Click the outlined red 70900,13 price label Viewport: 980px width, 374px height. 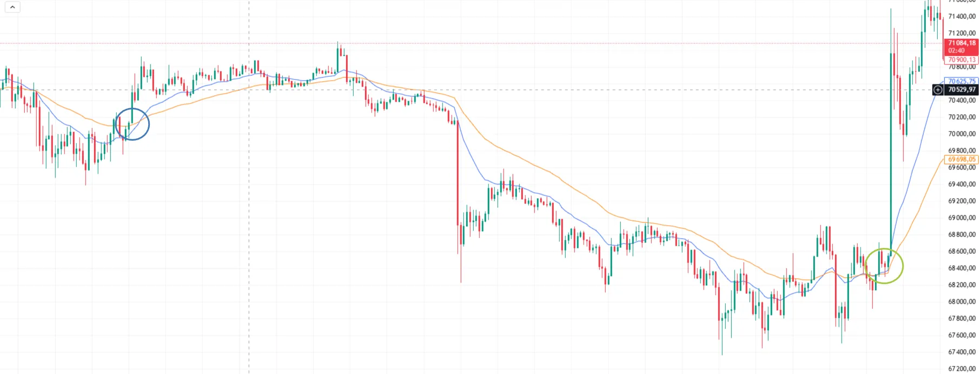point(962,60)
